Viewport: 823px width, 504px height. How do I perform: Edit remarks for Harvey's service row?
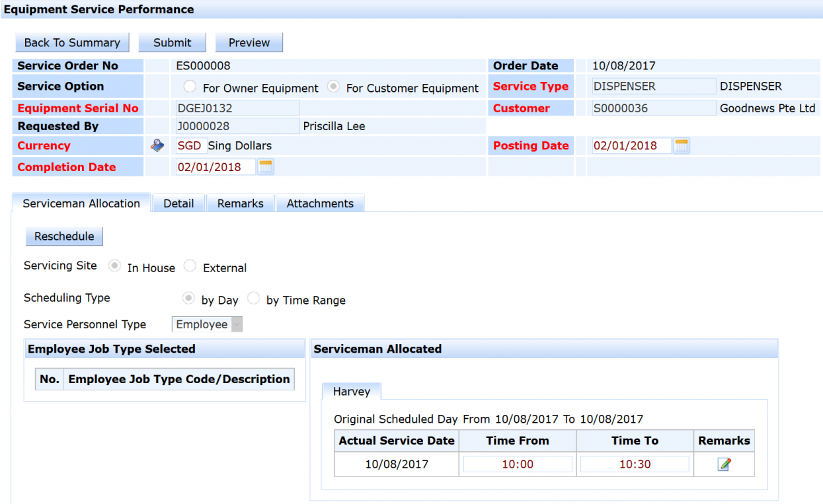(x=725, y=464)
